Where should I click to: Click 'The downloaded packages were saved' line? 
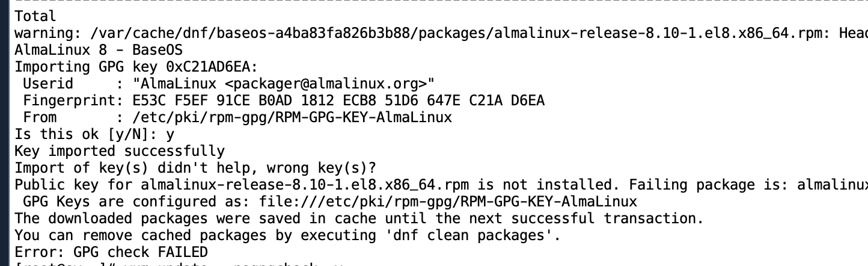click(x=359, y=218)
